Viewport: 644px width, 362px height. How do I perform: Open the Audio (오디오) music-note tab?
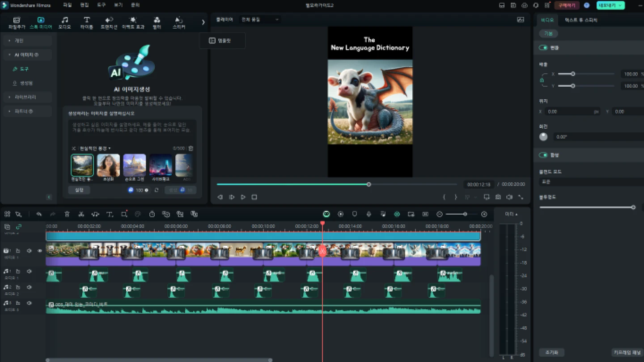click(65, 20)
